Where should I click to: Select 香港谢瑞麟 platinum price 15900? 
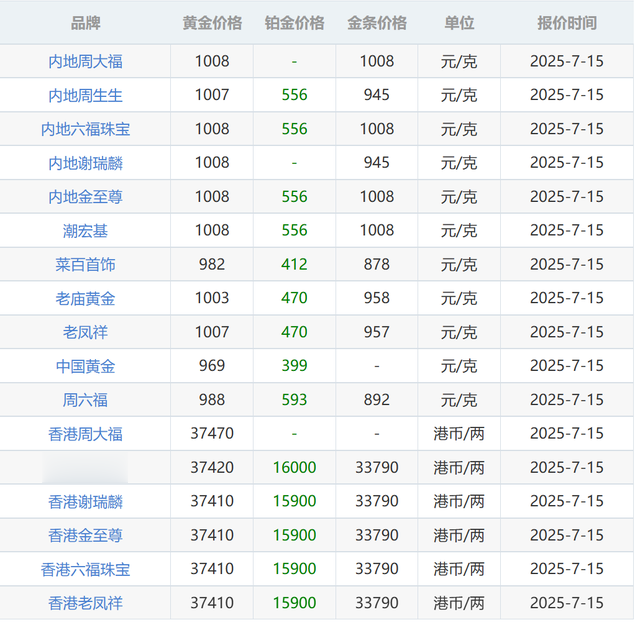pyautogui.click(x=295, y=501)
